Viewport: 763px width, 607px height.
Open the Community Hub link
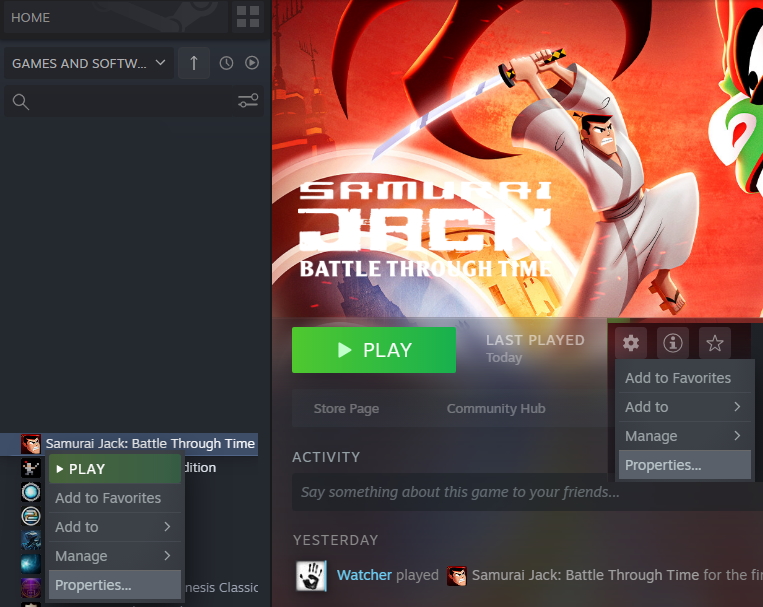[496, 408]
